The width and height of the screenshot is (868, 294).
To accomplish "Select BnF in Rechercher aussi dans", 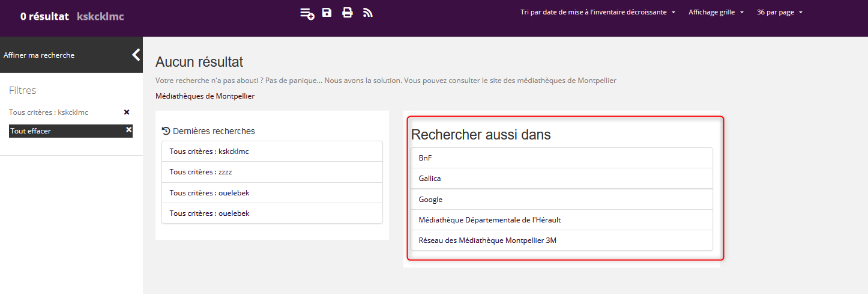I will click(561, 158).
